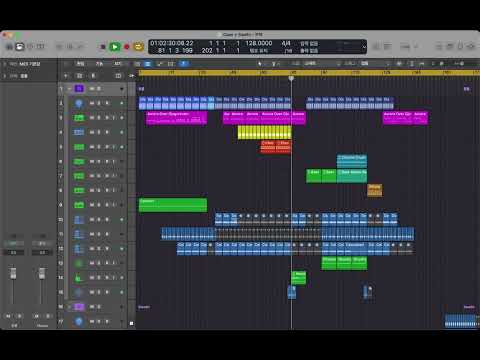Click the green round icon on track 13
This screenshot has width=480, height=360.
point(79,263)
